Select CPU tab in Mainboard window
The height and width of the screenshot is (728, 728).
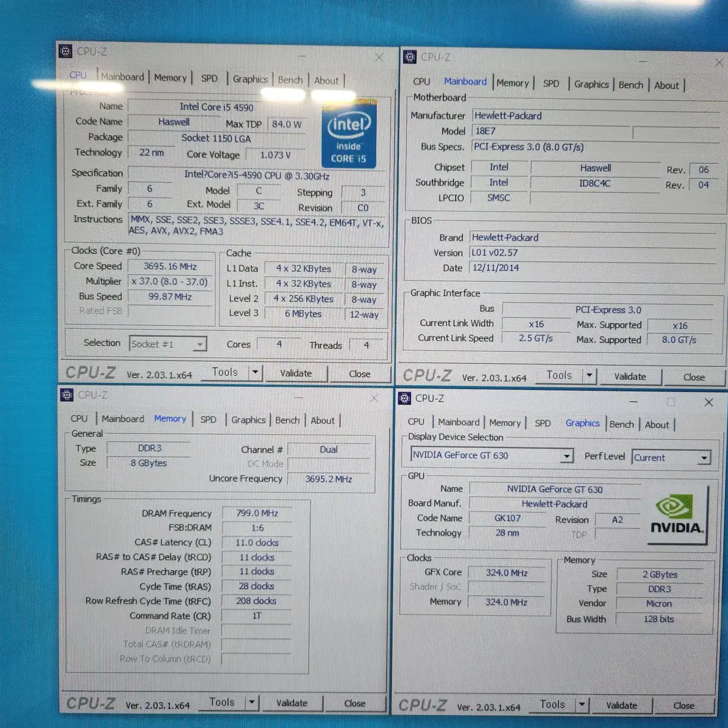(x=422, y=81)
